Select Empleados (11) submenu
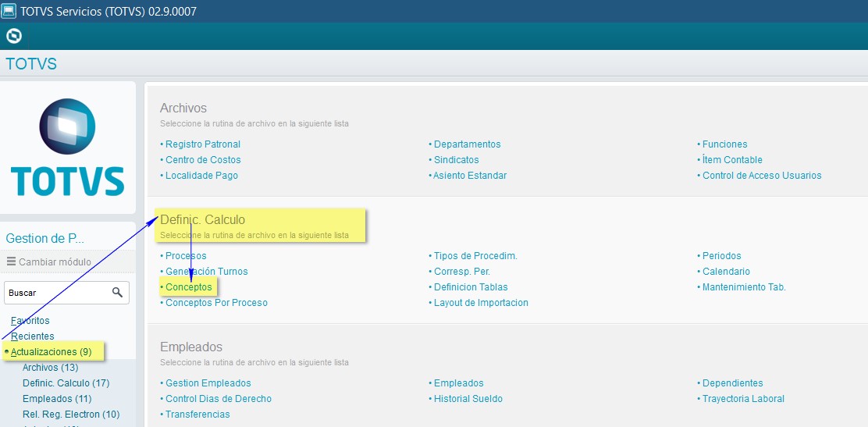 point(57,398)
